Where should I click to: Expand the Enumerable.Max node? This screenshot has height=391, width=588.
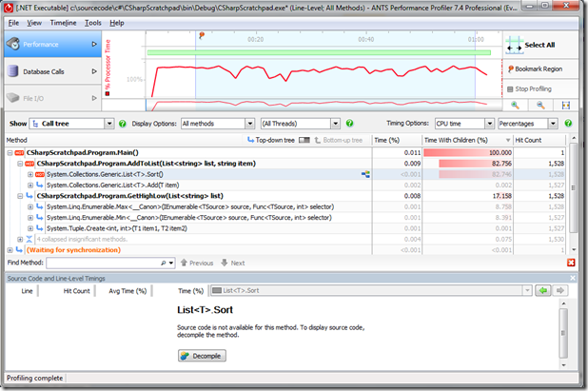(30, 207)
